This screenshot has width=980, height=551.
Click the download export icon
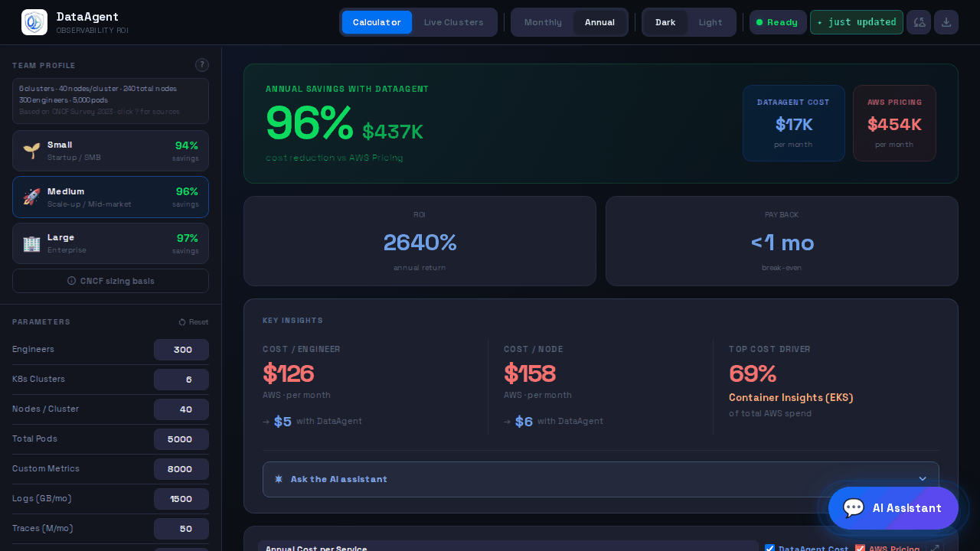(946, 22)
